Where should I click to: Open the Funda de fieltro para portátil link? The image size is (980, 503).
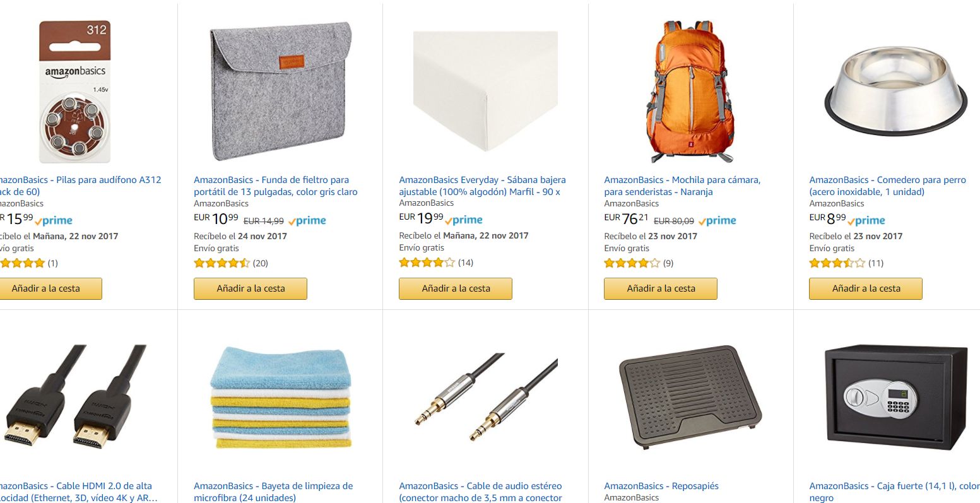point(276,186)
